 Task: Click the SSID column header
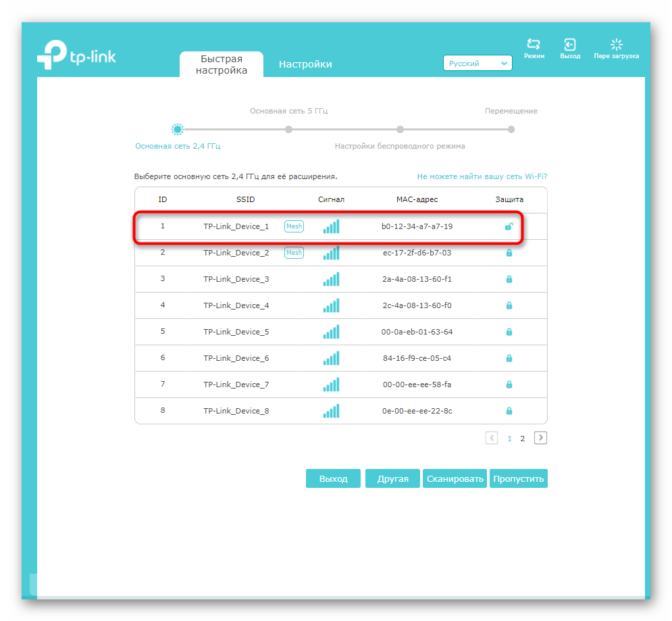pos(246,199)
